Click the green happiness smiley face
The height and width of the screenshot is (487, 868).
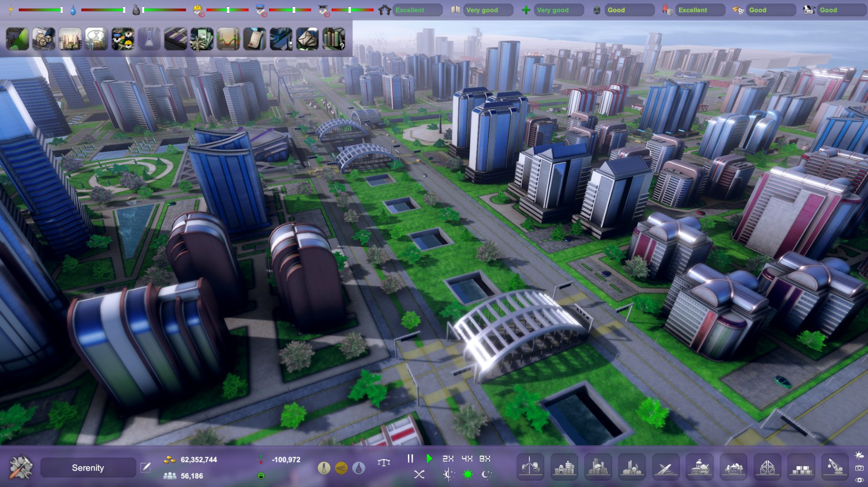(261, 476)
